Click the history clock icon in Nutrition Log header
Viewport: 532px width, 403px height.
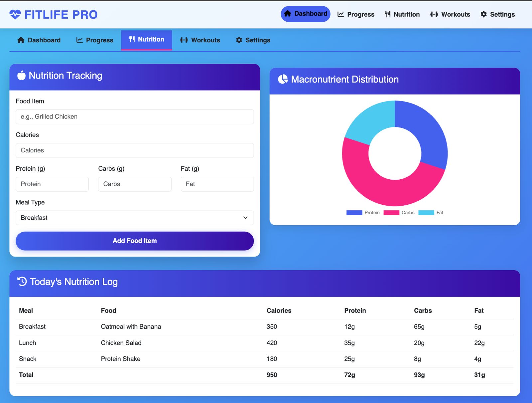tap(22, 282)
